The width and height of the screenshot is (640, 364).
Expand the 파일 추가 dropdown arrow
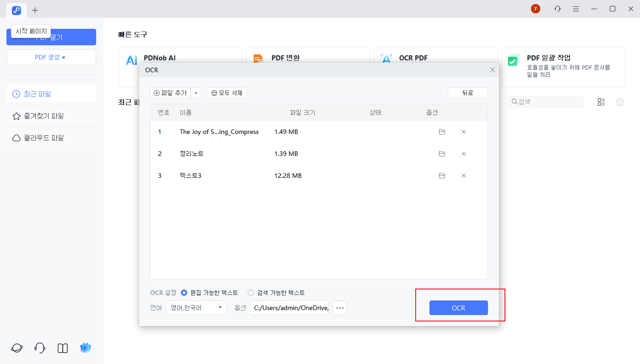196,93
